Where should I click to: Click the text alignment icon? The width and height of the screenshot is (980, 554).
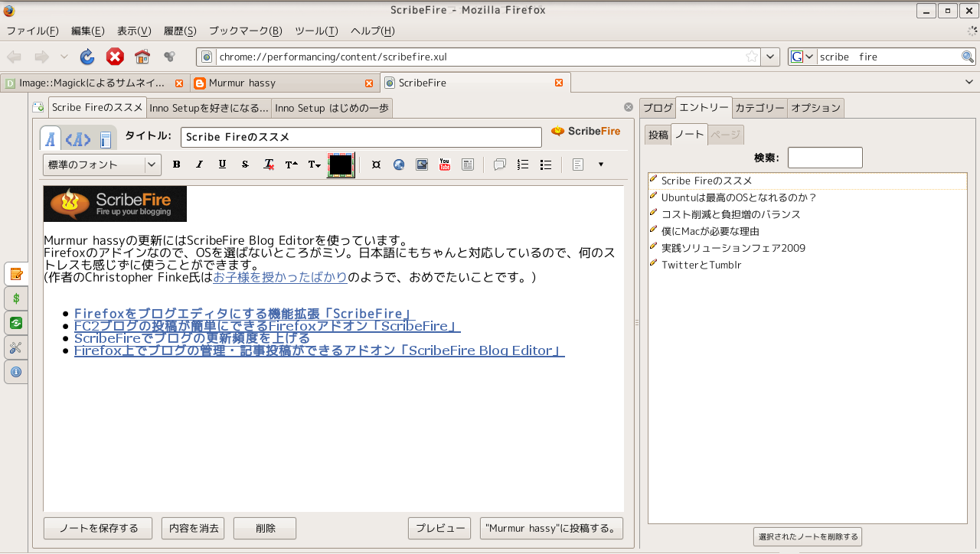[x=579, y=165]
